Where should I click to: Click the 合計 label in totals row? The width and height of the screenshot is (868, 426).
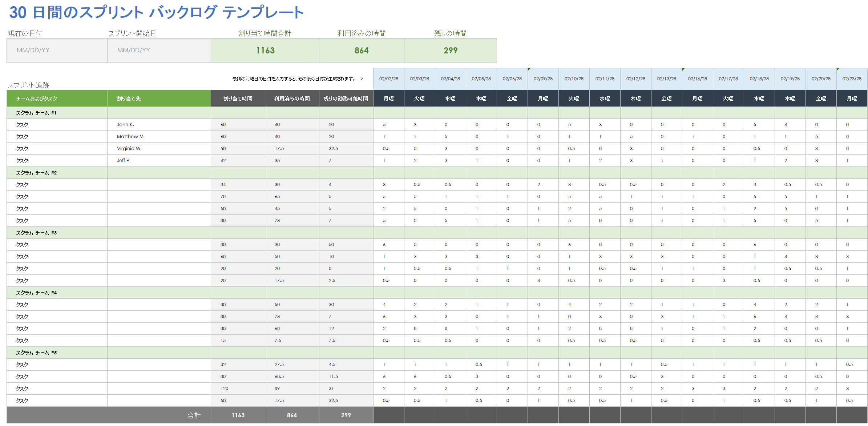tap(194, 415)
